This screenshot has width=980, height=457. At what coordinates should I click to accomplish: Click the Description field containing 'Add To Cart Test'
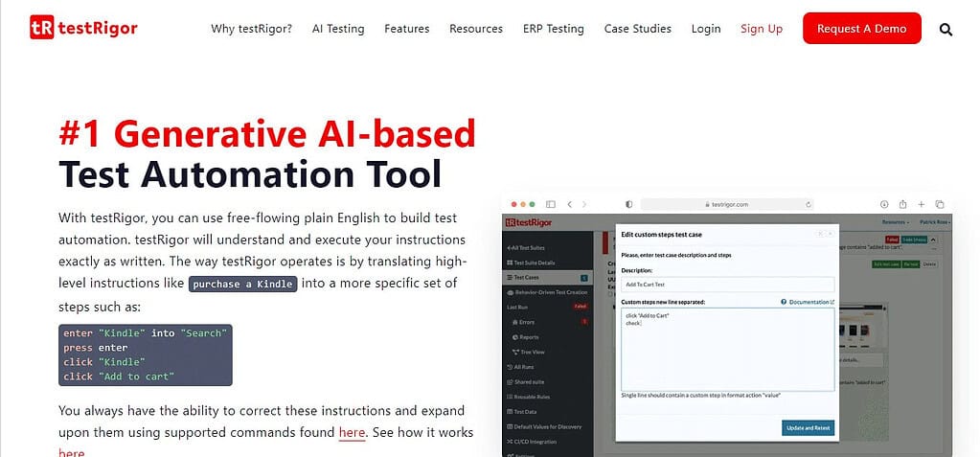[727, 285]
